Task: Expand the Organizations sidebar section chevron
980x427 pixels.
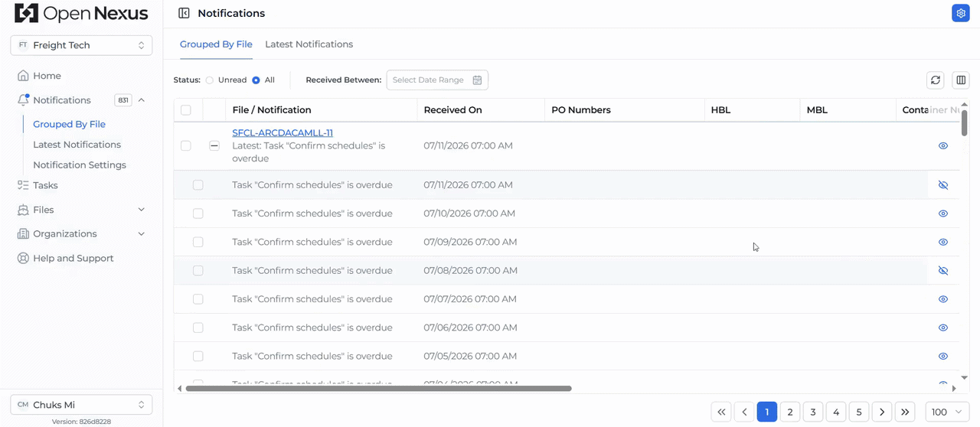Action: tap(142, 234)
